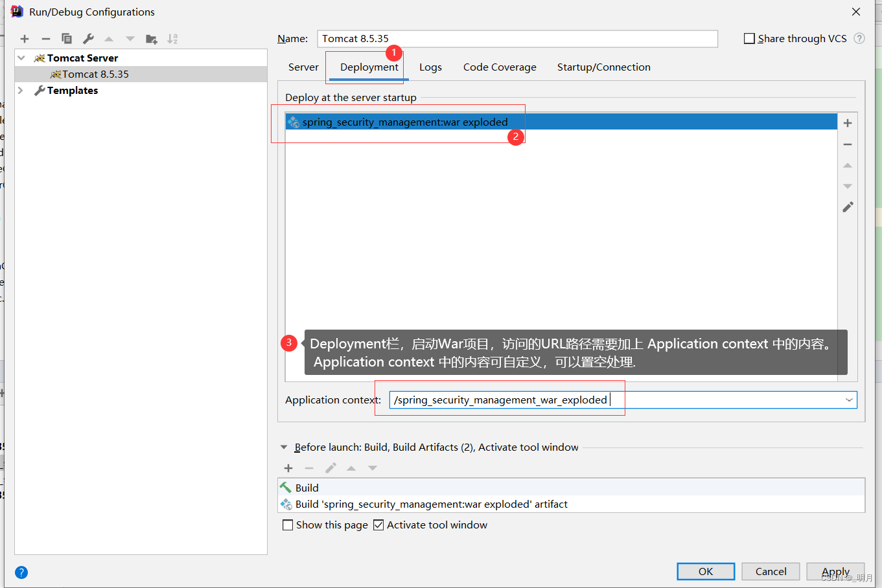
Task: Open help question mark at bottom left
Action: click(21, 572)
